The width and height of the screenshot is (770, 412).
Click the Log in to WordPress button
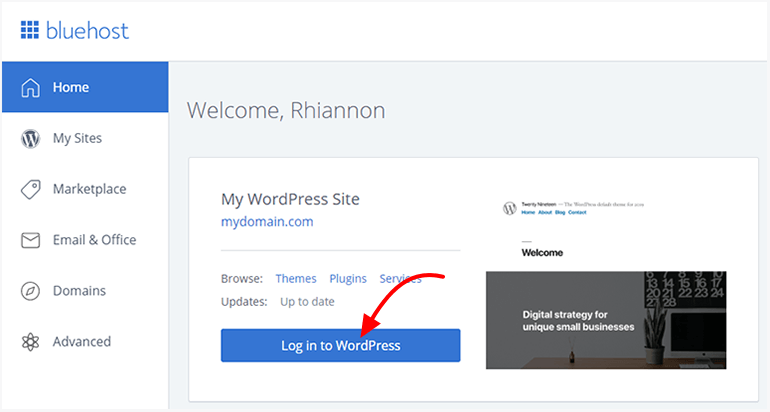coord(341,345)
